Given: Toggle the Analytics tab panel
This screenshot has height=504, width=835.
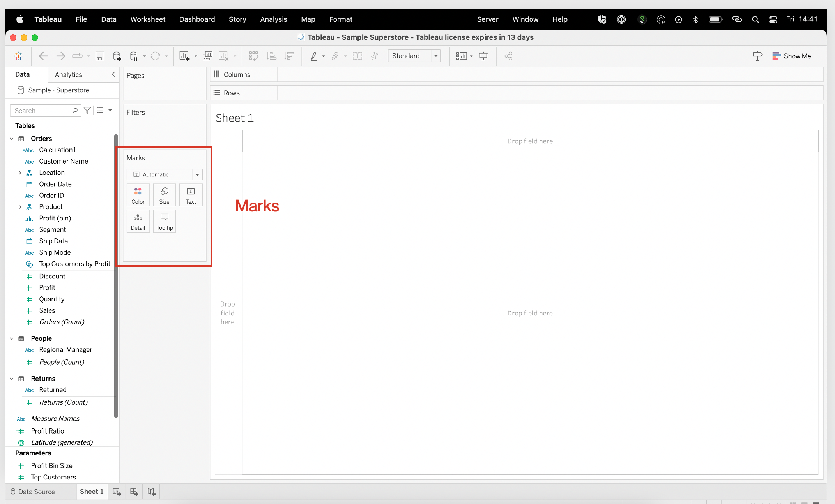Looking at the screenshot, I should click(x=68, y=74).
